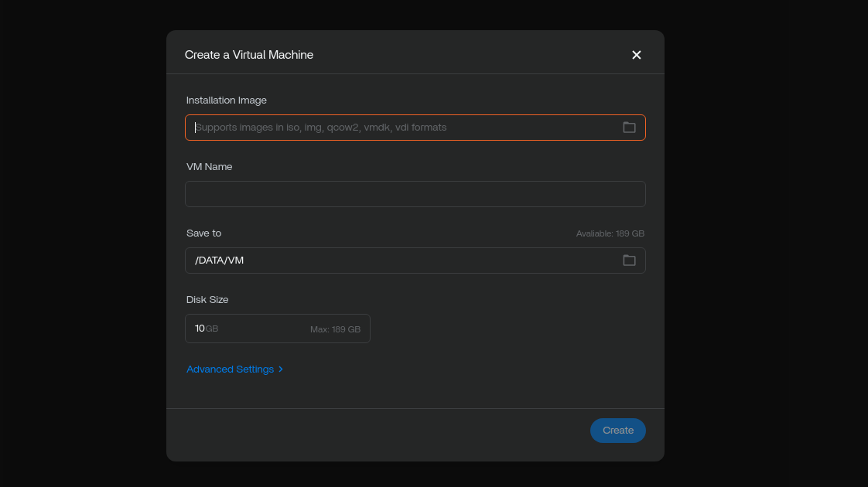Browse for an installation image via folder icon
Image resolution: width=868 pixels, height=487 pixels.
(x=629, y=128)
